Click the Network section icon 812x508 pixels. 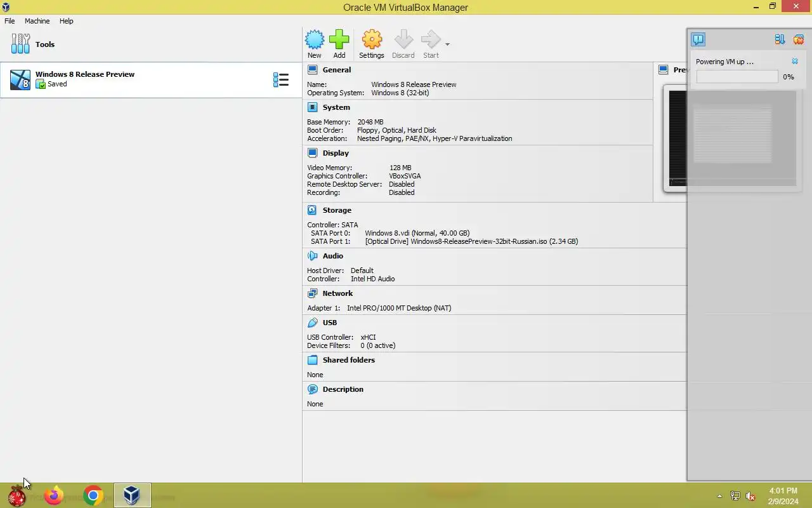(312, 293)
